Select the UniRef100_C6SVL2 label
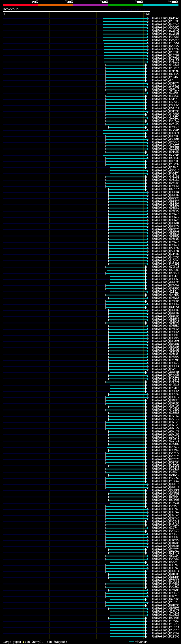This screenshot has height=644, width=181. pos(166,102)
